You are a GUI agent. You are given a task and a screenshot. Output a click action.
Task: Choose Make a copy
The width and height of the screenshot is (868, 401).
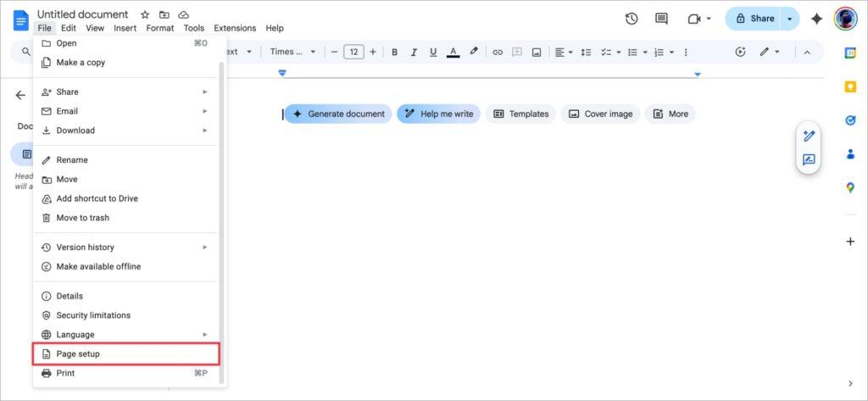point(126,63)
